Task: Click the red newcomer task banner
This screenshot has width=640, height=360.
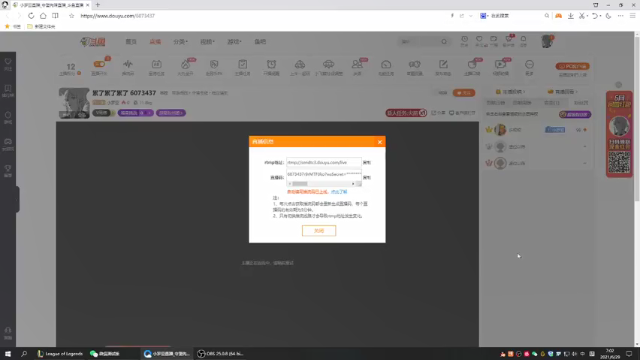Action: coord(406,113)
